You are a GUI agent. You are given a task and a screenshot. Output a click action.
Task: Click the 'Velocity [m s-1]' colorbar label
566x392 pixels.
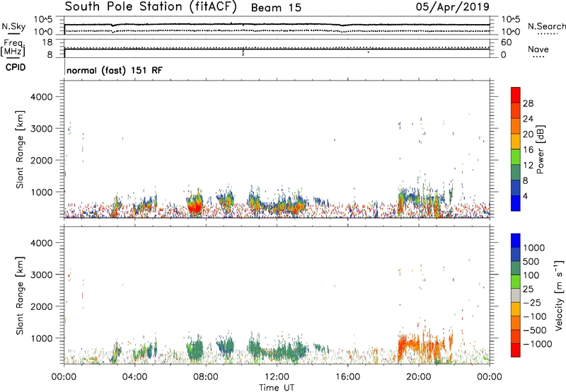[x=560, y=295]
